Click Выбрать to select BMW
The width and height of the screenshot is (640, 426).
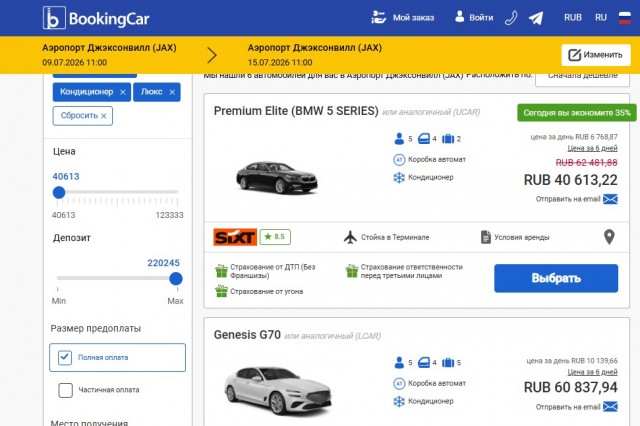point(556,278)
